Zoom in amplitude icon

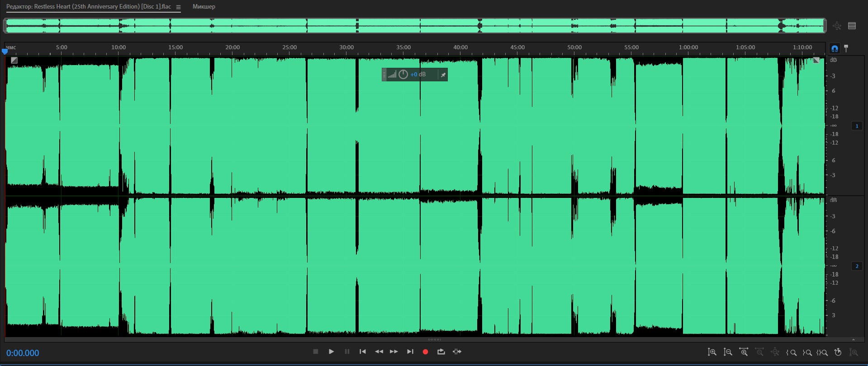(x=712, y=352)
